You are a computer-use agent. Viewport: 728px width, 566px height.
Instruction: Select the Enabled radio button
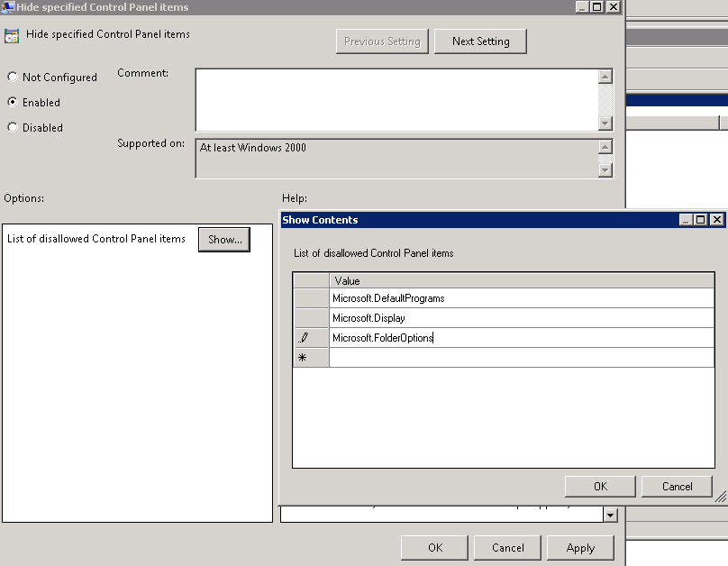(13, 102)
